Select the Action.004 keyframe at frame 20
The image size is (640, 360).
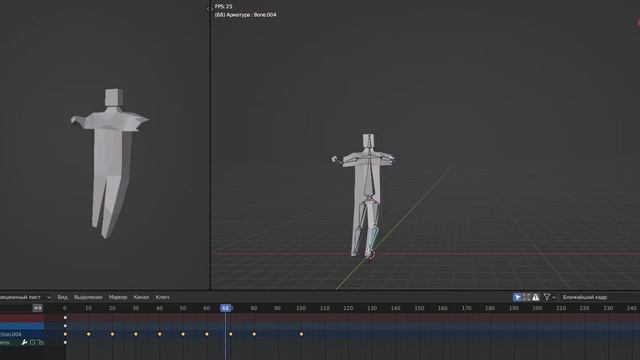click(x=112, y=334)
